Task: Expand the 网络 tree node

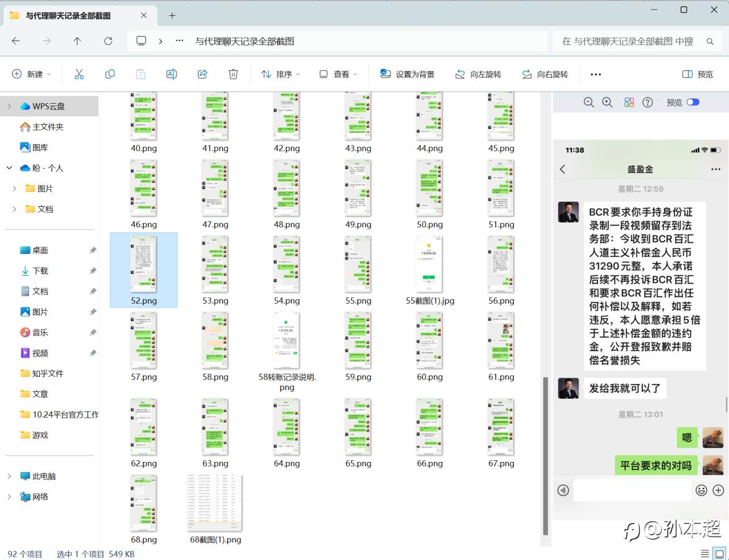Action: tap(9, 496)
